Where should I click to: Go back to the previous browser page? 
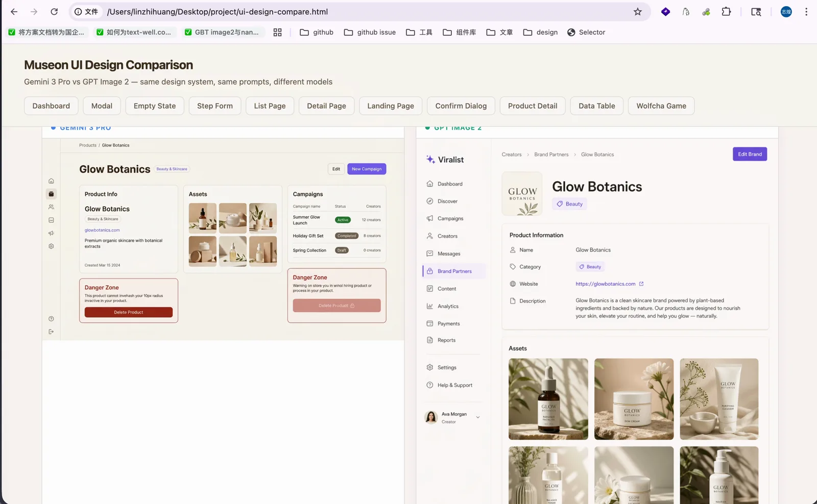click(14, 12)
